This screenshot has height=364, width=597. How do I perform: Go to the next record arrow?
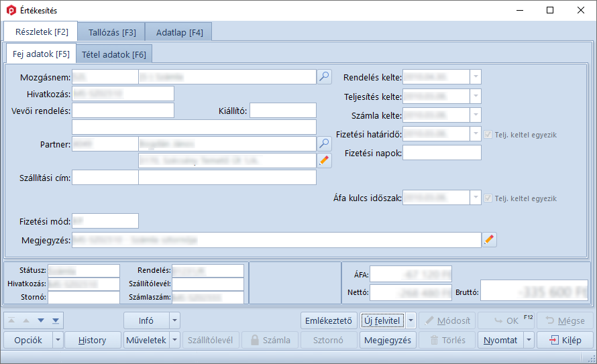(41, 320)
